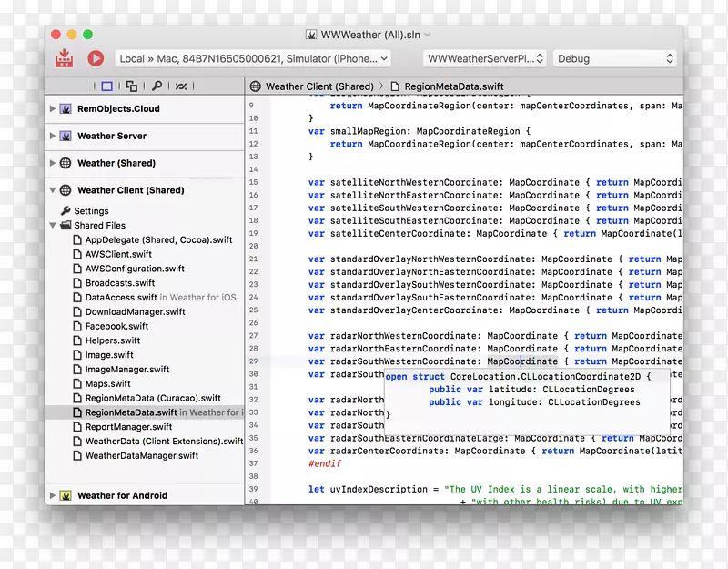
Task: Click RegionMetaData.swift breadcrumb
Action: [x=453, y=86]
